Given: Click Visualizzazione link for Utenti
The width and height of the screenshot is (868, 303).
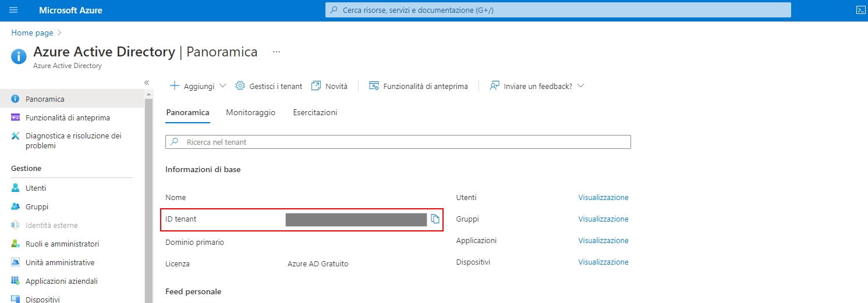Looking at the screenshot, I should [603, 198].
